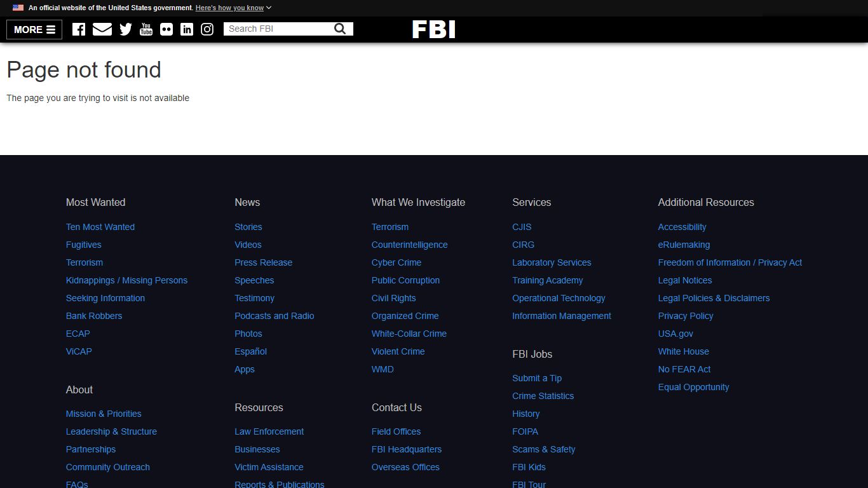This screenshot has width=868, height=488.
Task: Open Crime Statistics link
Action: tap(543, 396)
